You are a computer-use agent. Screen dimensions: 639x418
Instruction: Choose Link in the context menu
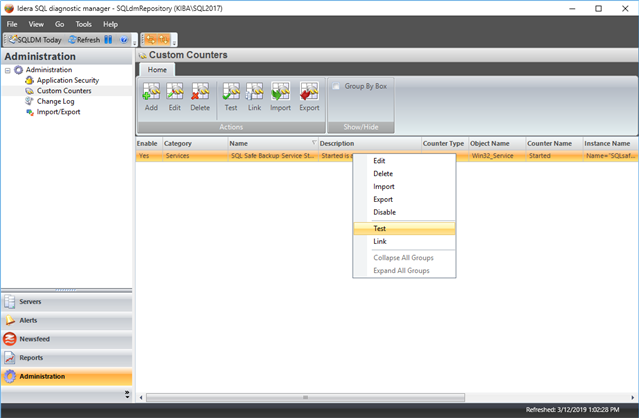[404, 241]
